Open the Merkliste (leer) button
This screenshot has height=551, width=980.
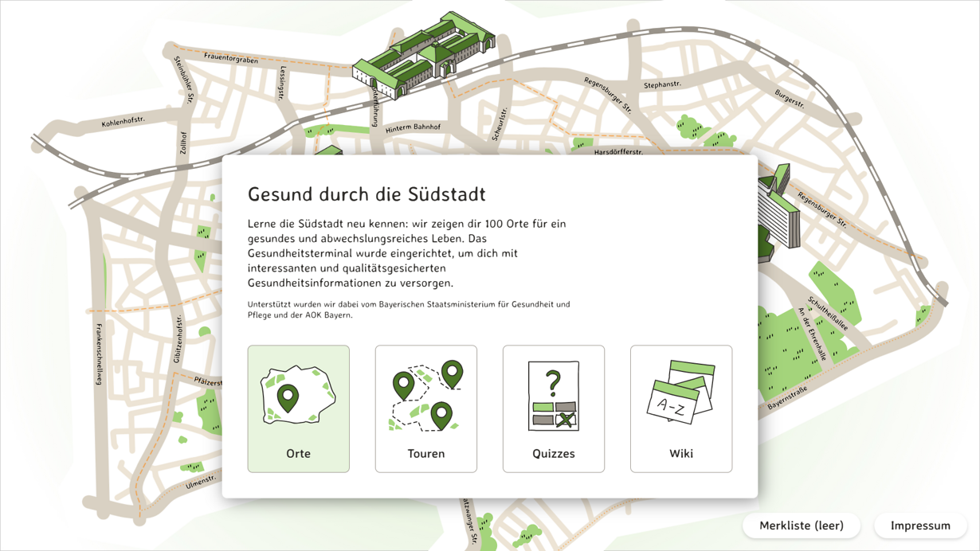pyautogui.click(x=801, y=526)
